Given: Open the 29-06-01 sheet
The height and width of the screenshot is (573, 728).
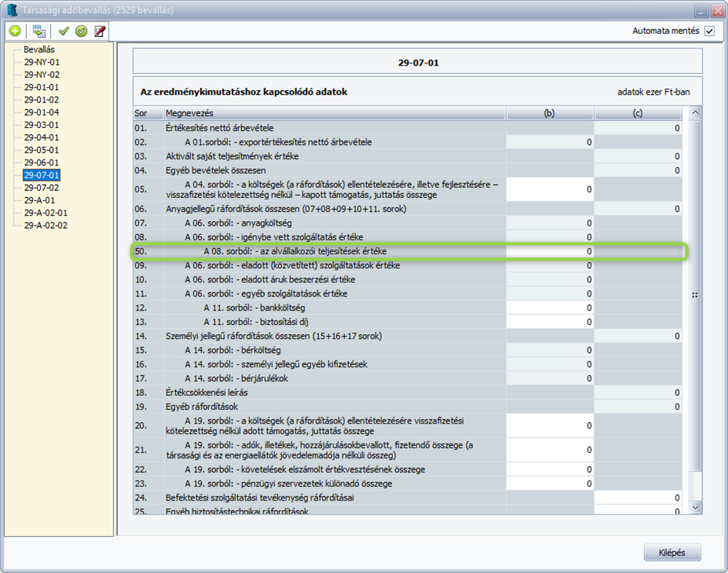Looking at the screenshot, I should [x=42, y=162].
